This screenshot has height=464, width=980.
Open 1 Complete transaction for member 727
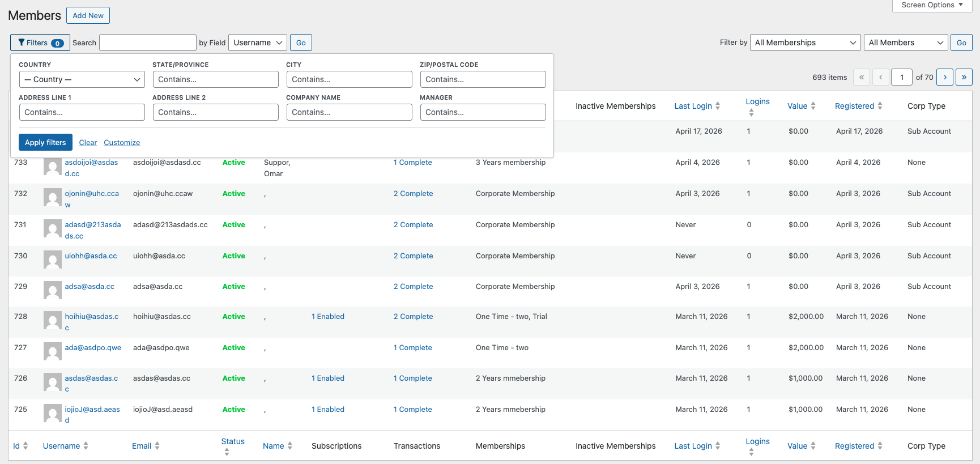coord(413,347)
